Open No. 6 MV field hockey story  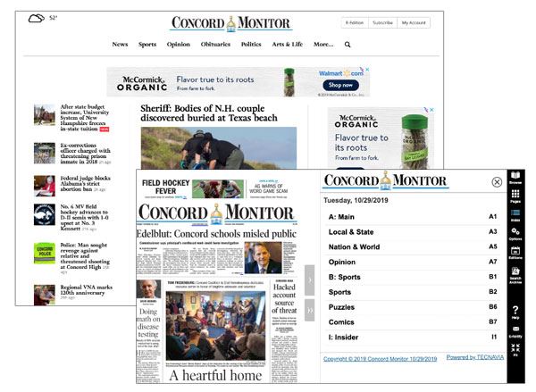coord(85,218)
